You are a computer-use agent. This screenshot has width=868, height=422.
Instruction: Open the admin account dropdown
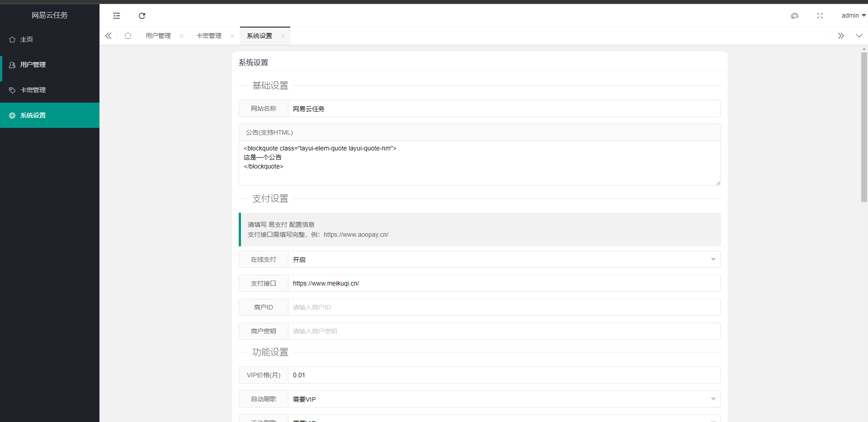click(853, 15)
